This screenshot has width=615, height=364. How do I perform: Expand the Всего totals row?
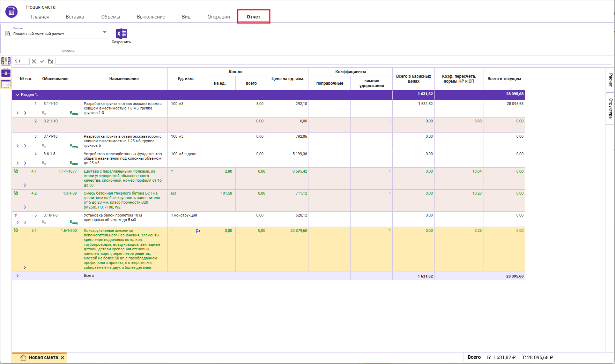(x=17, y=276)
